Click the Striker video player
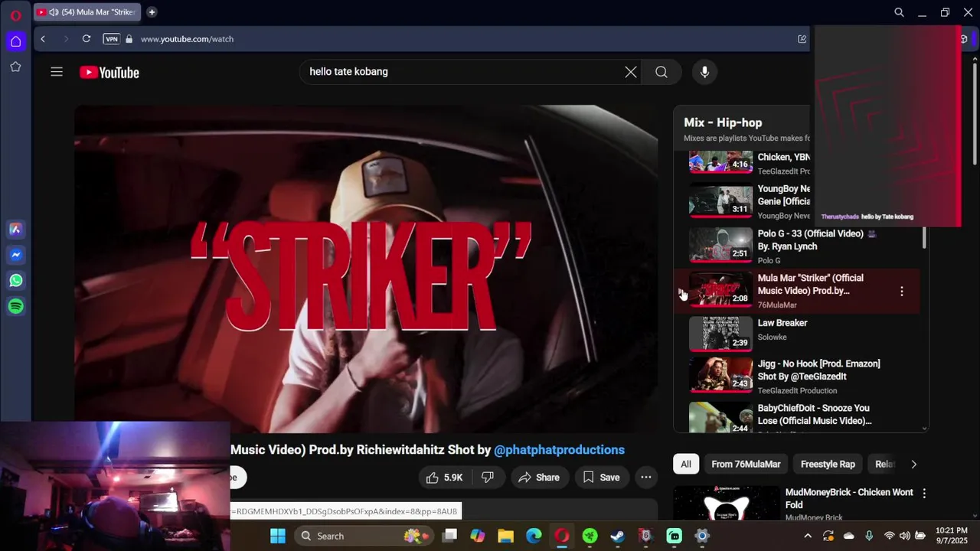The height and width of the screenshot is (551, 980). pyautogui.click(x=366, y=269)
